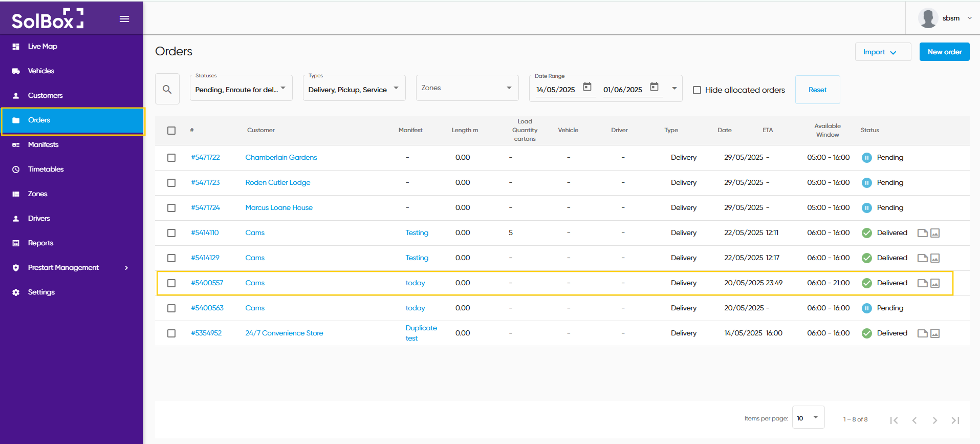This screenshot has width=980, height=444.
Task: Expand the Date Range preset arrow
Action: click(674, 89)
